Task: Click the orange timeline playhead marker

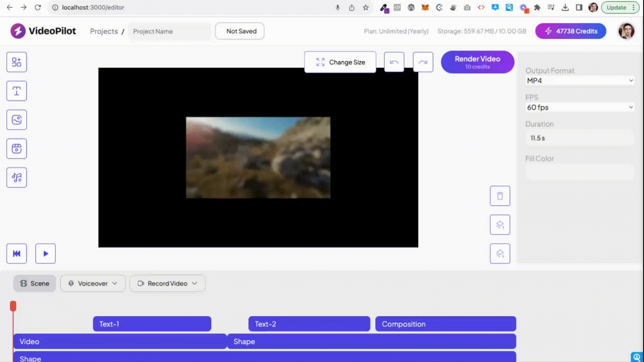Action: click(13, 306)
